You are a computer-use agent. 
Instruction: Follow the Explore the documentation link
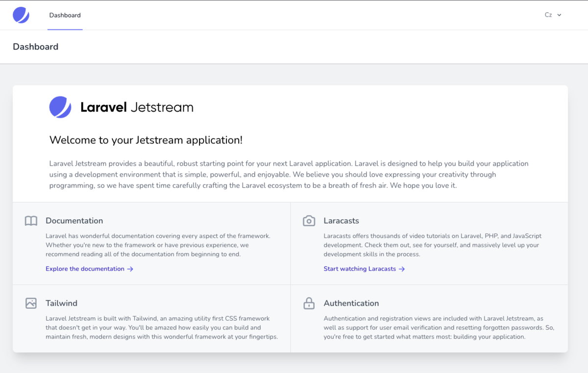point(90,269)
